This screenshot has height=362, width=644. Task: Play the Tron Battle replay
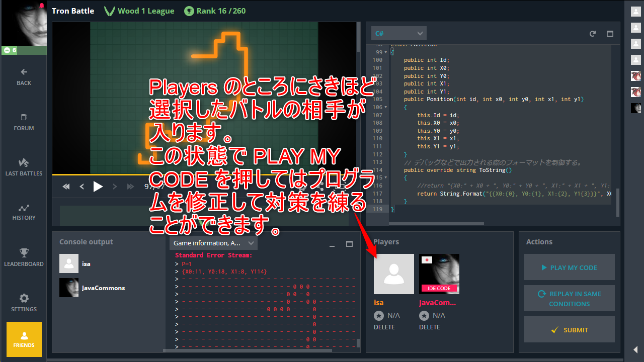click(x=98, y=187)
